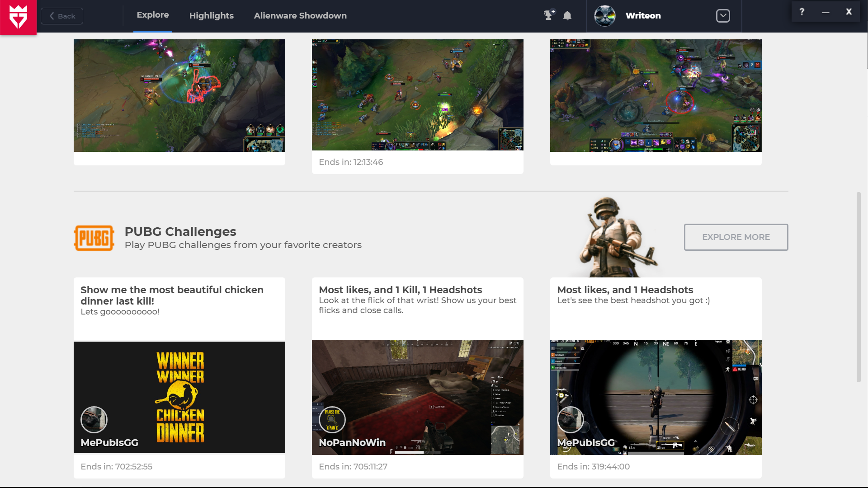This screenshot has width=868, height=488.
Task: Click 'Ends in: 12:13:46' timer
Action: (351, 162)
